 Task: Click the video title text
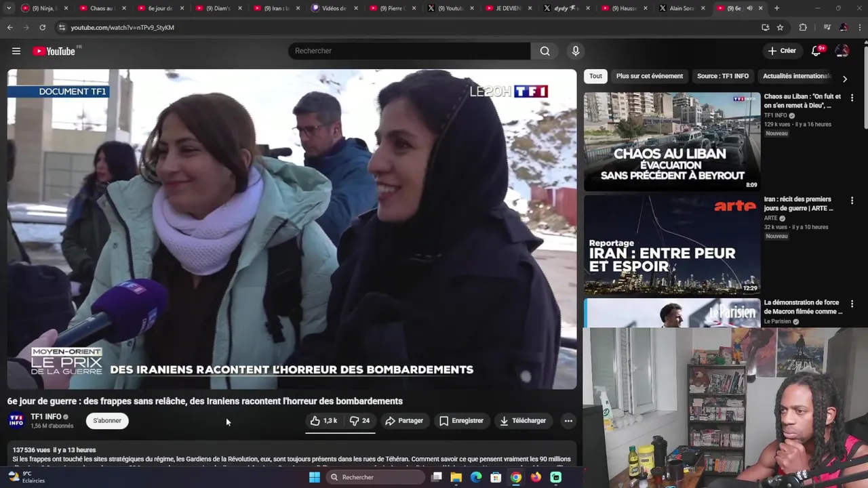point(205,401)
